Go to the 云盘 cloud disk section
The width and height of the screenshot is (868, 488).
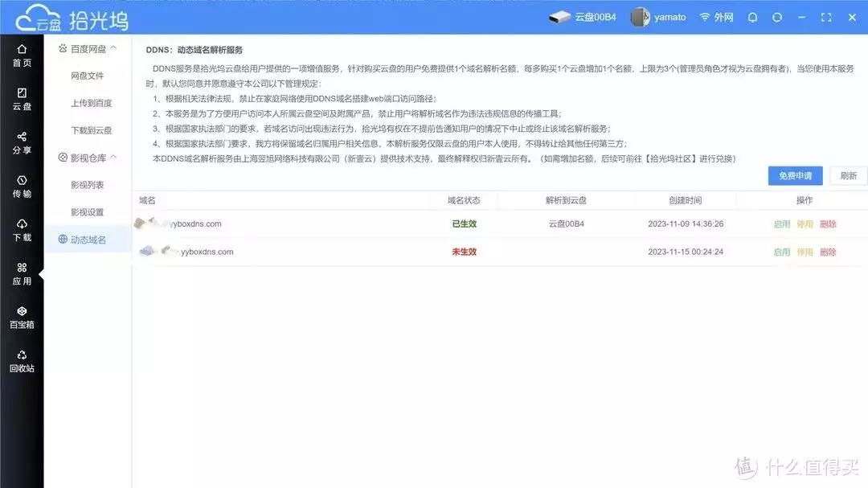[22, 100]
